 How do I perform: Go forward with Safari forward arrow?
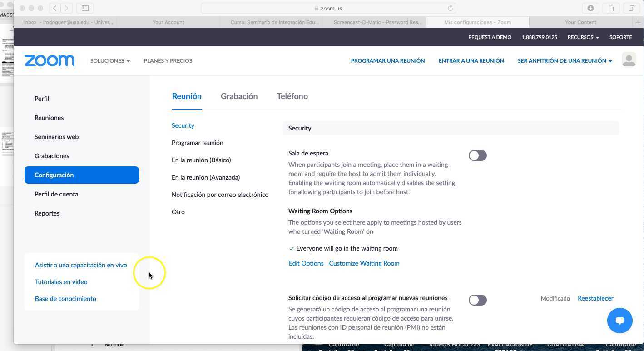point(66,8)
